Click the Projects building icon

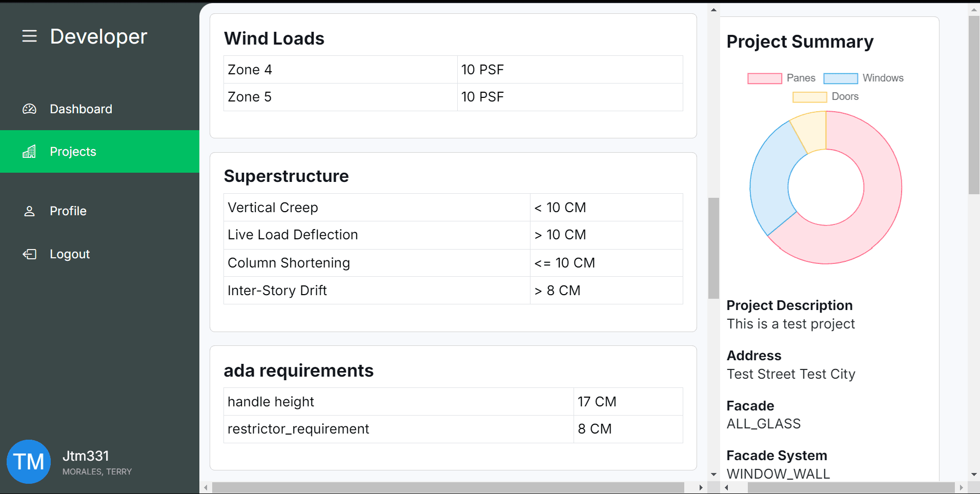(30, 152)
